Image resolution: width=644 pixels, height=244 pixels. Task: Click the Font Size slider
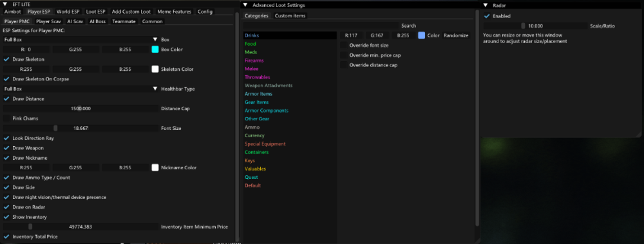80,128
